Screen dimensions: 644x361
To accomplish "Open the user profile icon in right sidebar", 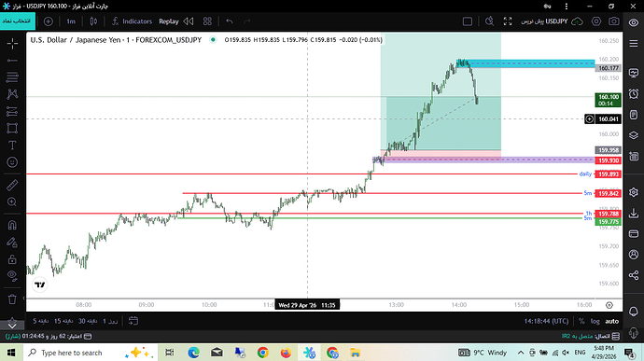I will click(x=634, y=255).
